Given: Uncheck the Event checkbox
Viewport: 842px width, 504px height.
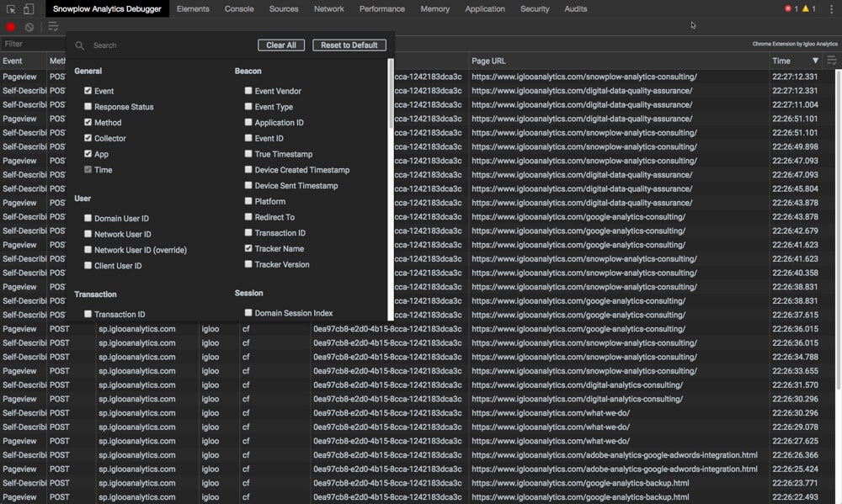Looking at the screenshot, I should pyautogui.click(x=88, y=91).
